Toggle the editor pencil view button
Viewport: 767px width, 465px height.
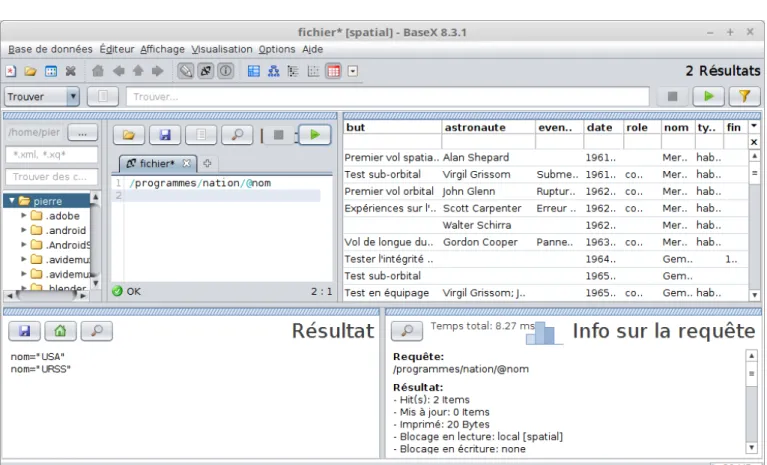click(185, 71)
